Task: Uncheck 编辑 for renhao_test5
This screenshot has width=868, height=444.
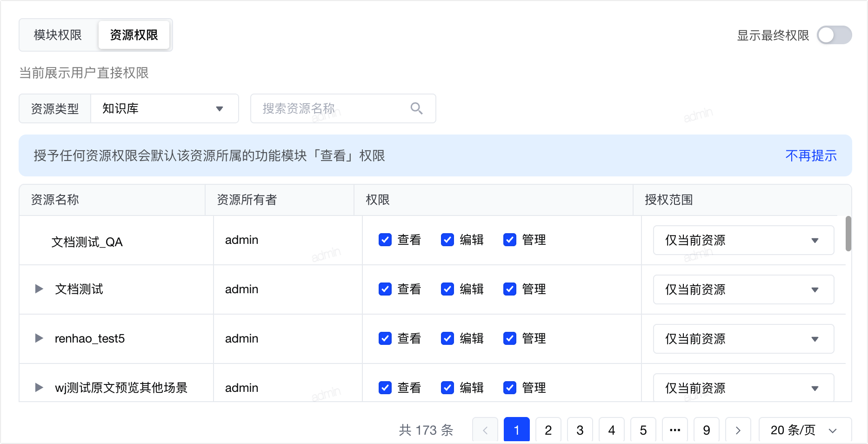Action: tap(447, 338)
